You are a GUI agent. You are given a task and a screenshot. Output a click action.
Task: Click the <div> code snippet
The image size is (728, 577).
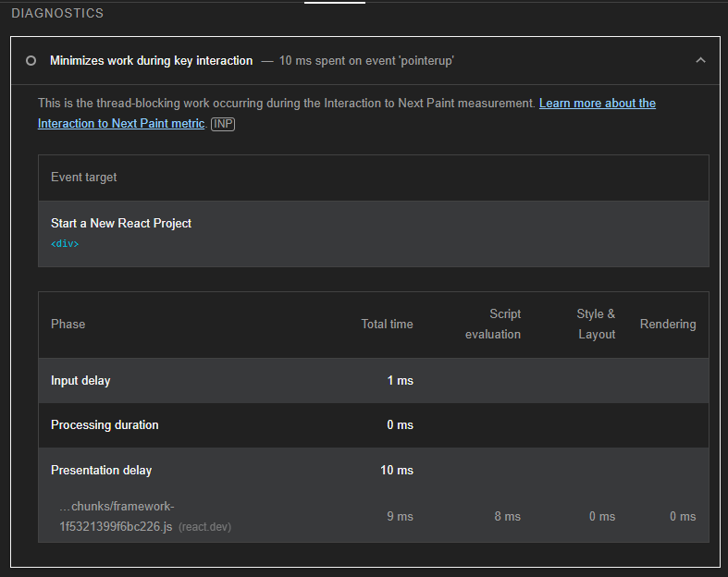pyautogui.click(x=65, y=244)
